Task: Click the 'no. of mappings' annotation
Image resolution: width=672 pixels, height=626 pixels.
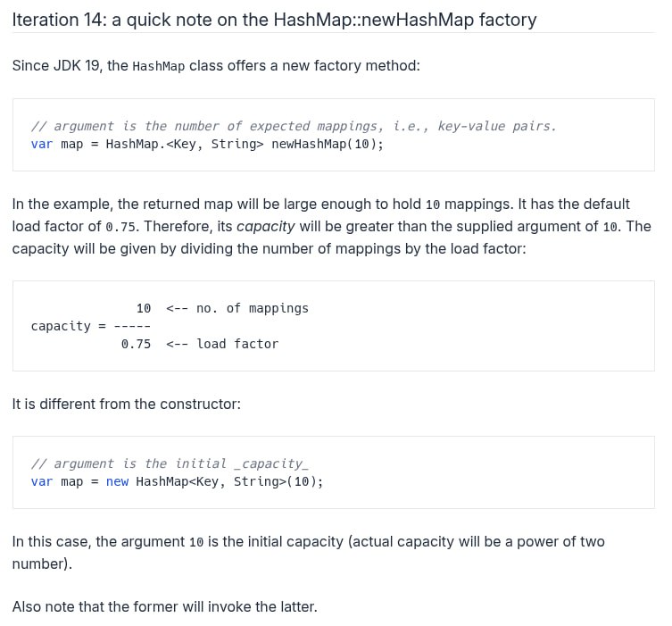Action: click(253, 308)
